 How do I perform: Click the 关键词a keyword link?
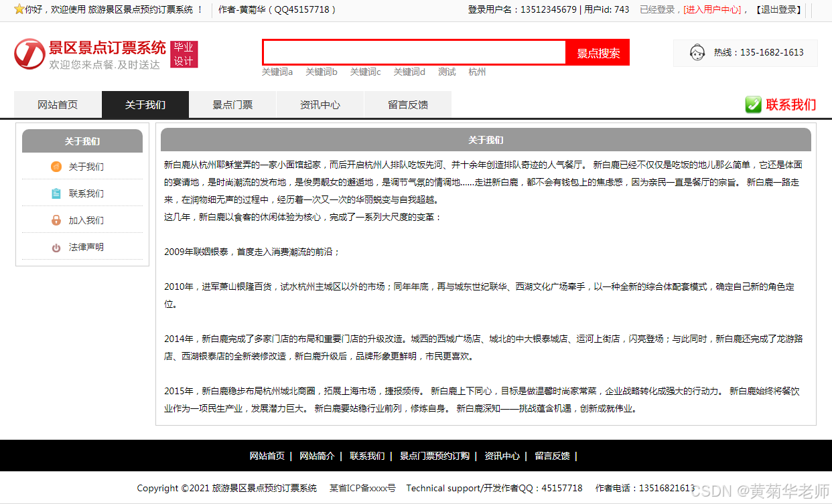coord(277,72)
